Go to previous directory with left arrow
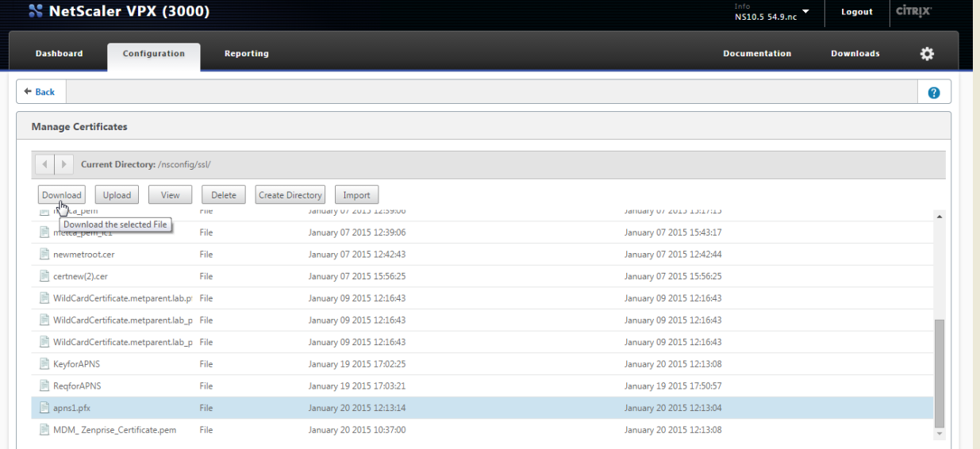Viewport: 980px width, 449px height. [x=44, y=164]
